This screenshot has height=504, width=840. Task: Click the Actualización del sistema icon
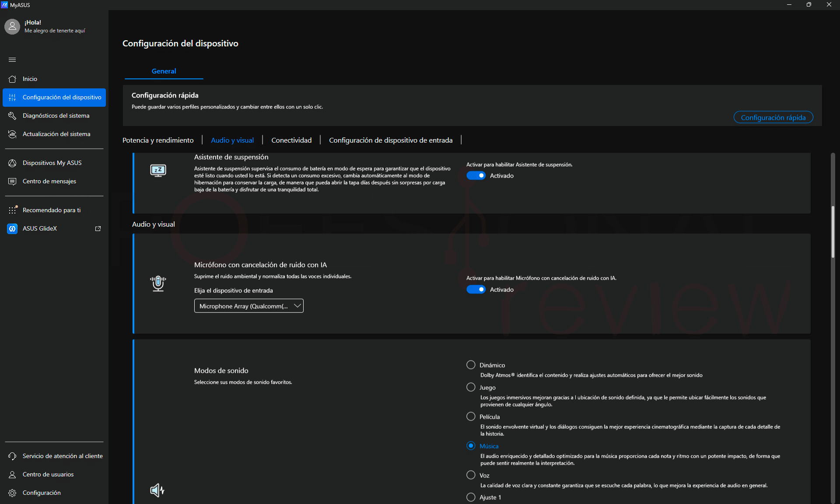click(12, 134)
